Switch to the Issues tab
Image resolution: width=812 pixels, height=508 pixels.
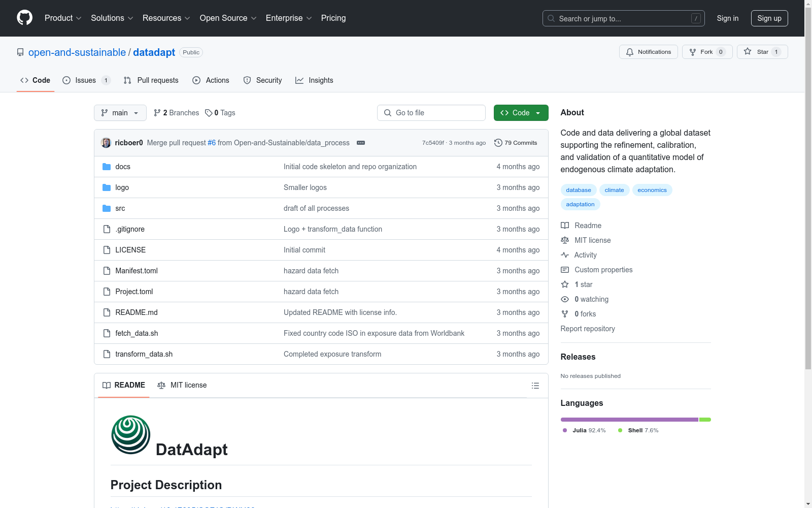86,80
